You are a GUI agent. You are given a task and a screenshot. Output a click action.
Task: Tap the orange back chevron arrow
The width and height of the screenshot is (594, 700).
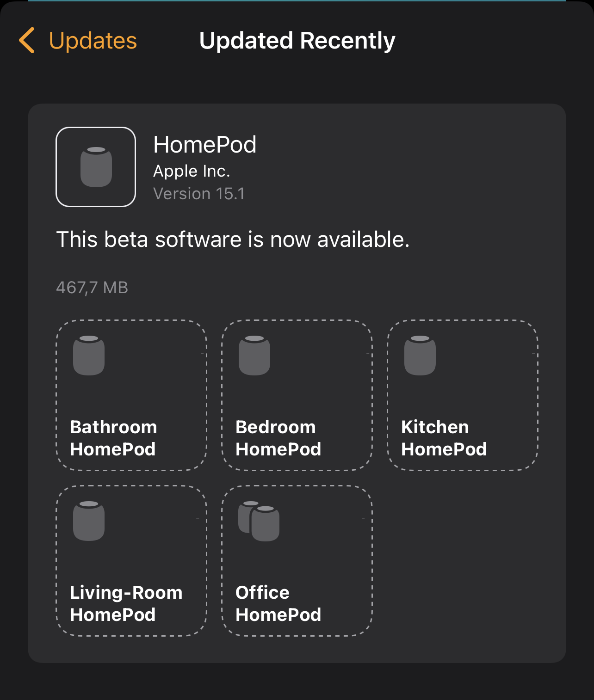click(x=27, y=40)
